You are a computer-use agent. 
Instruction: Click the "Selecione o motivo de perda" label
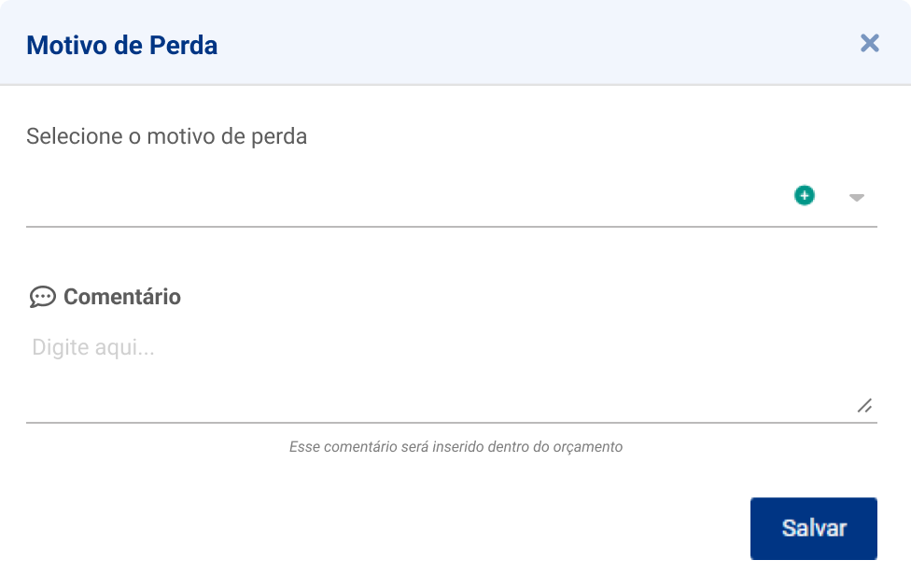coord(166,136)
